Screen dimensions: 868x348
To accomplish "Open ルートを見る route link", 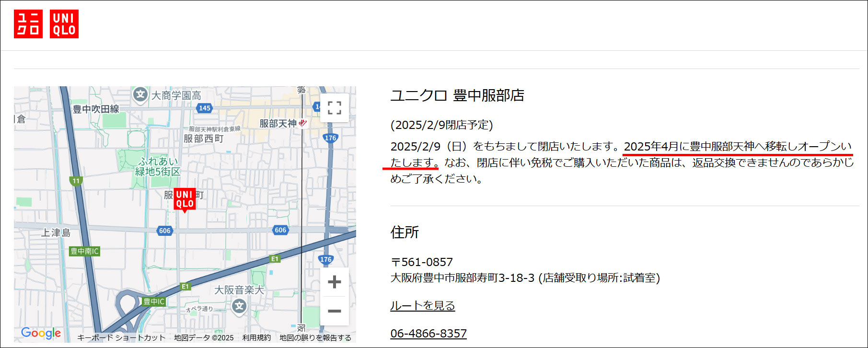I will (422, 306).
